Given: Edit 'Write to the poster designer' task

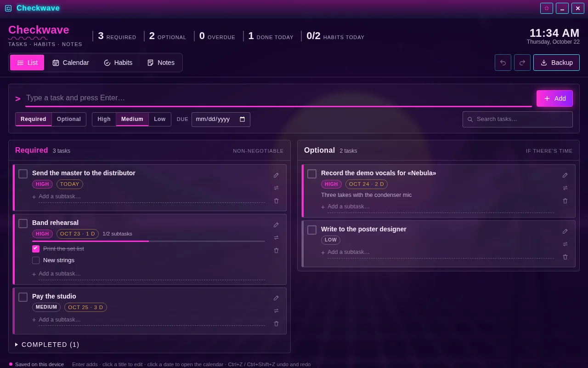Looking at the screenshot, I should click(565, 231).
